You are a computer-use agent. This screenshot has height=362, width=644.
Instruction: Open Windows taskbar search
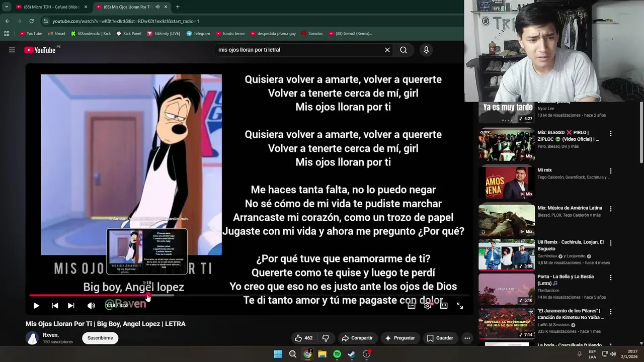pyautogui.click(x=292, y=354)
